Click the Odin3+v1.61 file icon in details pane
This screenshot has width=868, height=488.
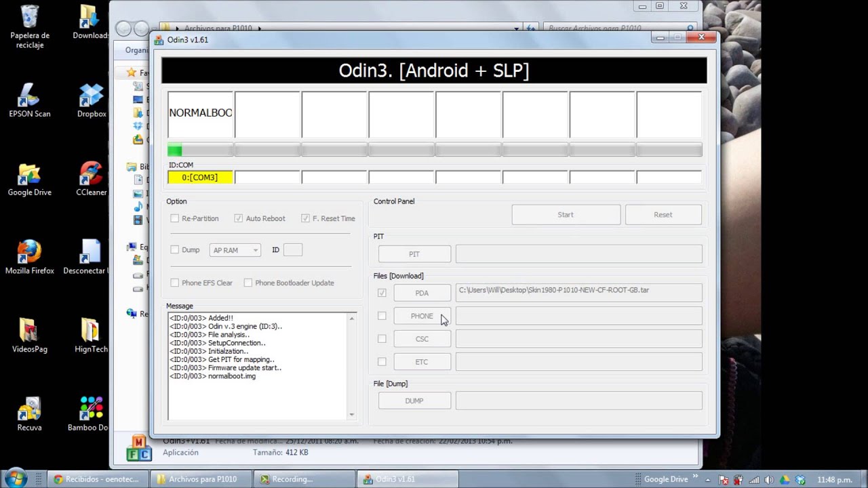(138, 448)
